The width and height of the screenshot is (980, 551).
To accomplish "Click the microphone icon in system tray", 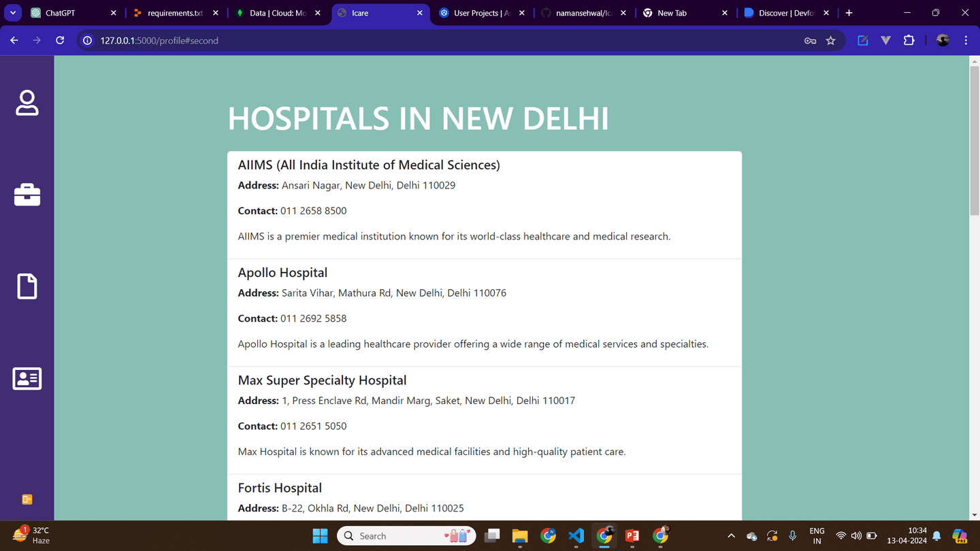I will pos(792,536).
